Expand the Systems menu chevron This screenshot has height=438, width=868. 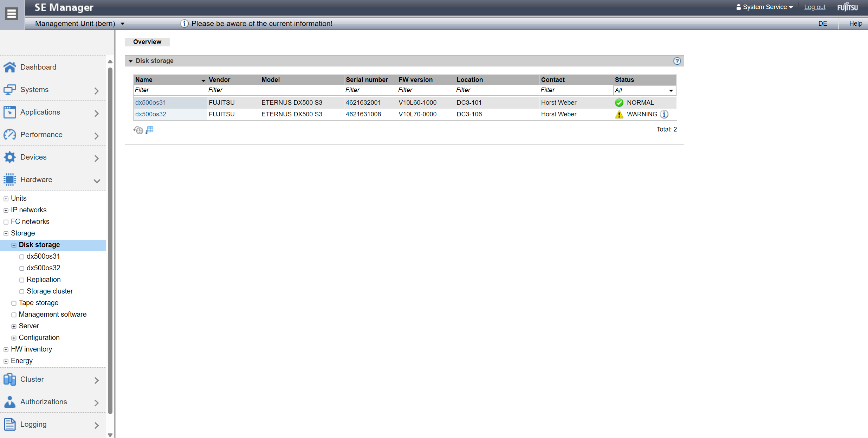[x=97, y=91]
